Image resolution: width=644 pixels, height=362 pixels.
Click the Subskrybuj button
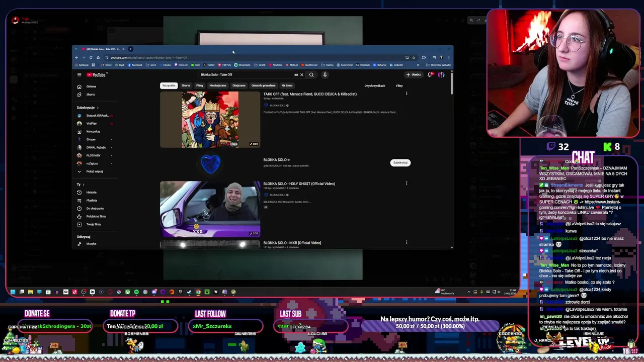400,163
